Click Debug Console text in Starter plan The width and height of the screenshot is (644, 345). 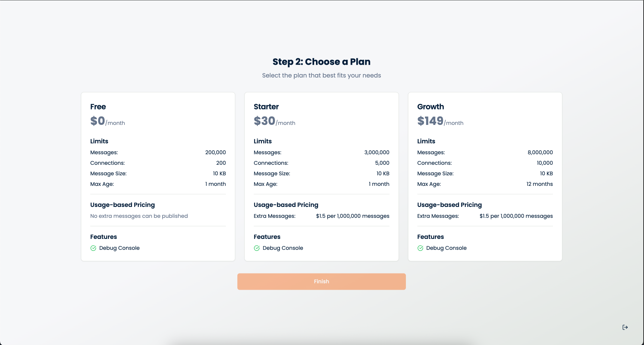point(283,248)
